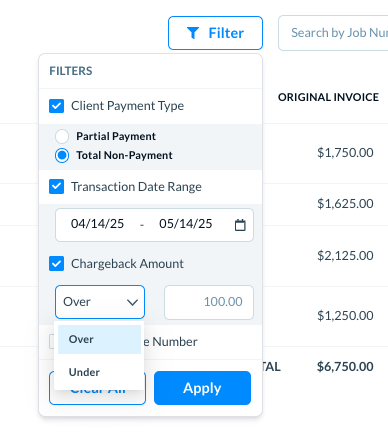
Task: Click the calendar icon in date range
Action: pos(240,225)
